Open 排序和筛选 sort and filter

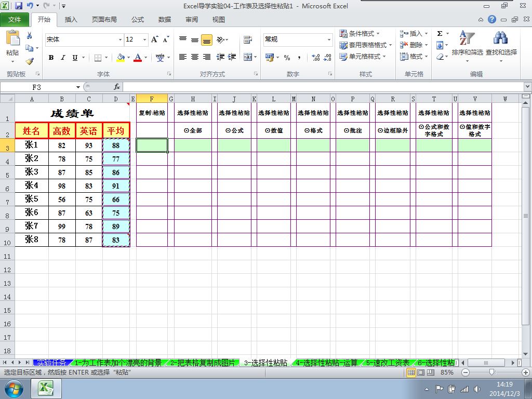[467, 46]
